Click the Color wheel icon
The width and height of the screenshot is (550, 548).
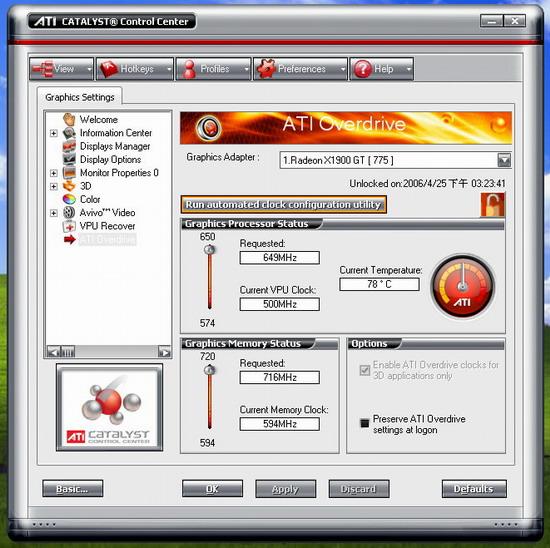[69, 199]
